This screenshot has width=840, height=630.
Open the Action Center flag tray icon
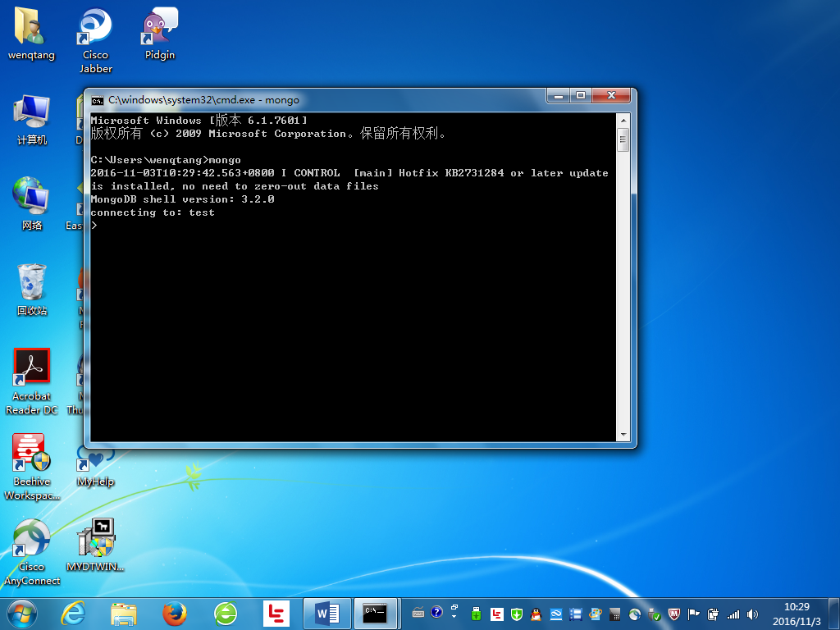pos(694,614)
